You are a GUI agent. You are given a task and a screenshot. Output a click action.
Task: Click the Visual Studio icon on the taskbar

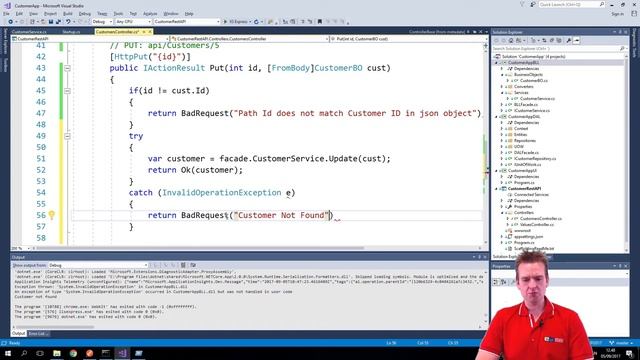click(122, 353)
